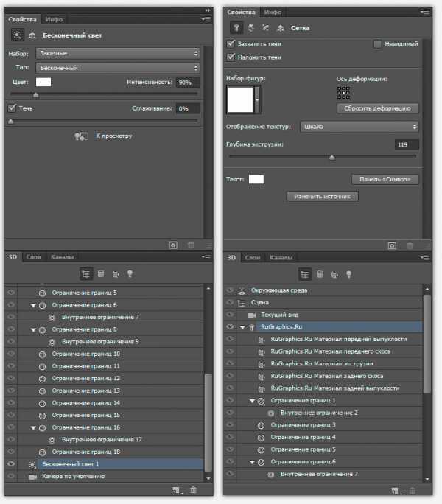Collapse Ограничение границ 16 in left tree
This screenshot has height=504, width=442.
tap(33, 427)
